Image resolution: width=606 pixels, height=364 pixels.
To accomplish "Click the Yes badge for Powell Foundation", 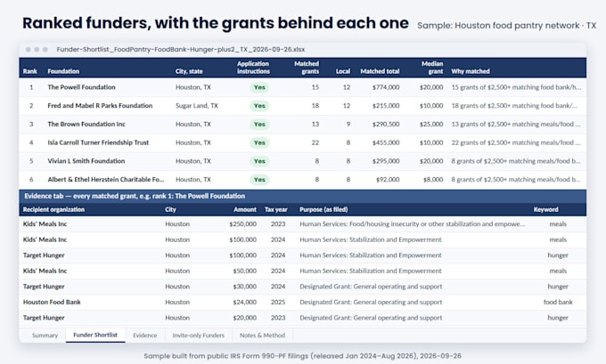I will click(259, 87).
